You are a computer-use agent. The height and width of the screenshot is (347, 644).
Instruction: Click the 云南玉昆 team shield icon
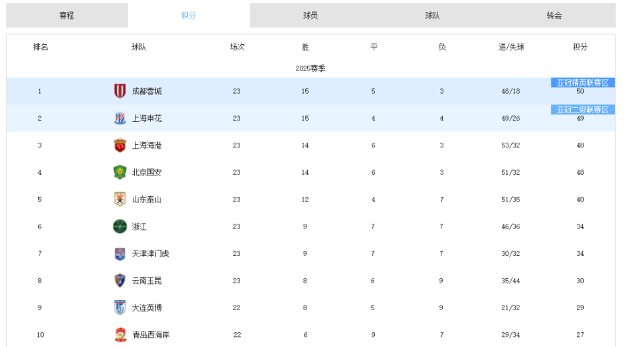tap(119, 281)
